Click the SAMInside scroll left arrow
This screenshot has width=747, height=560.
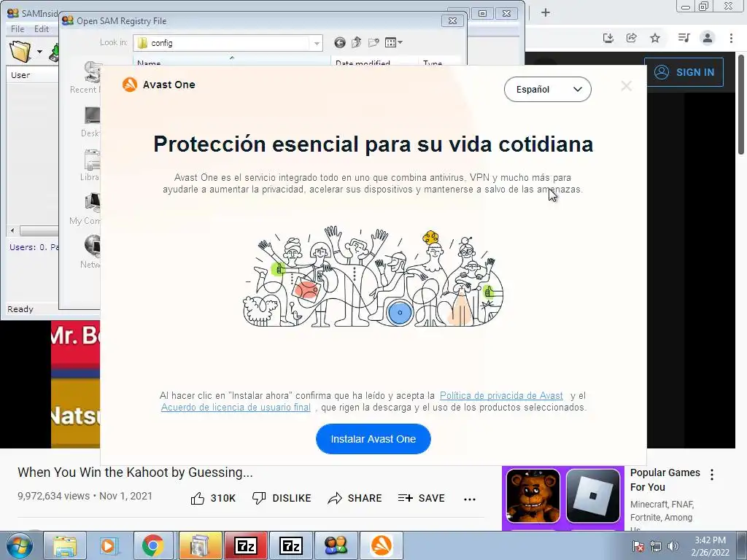click(x=12, y=231)
